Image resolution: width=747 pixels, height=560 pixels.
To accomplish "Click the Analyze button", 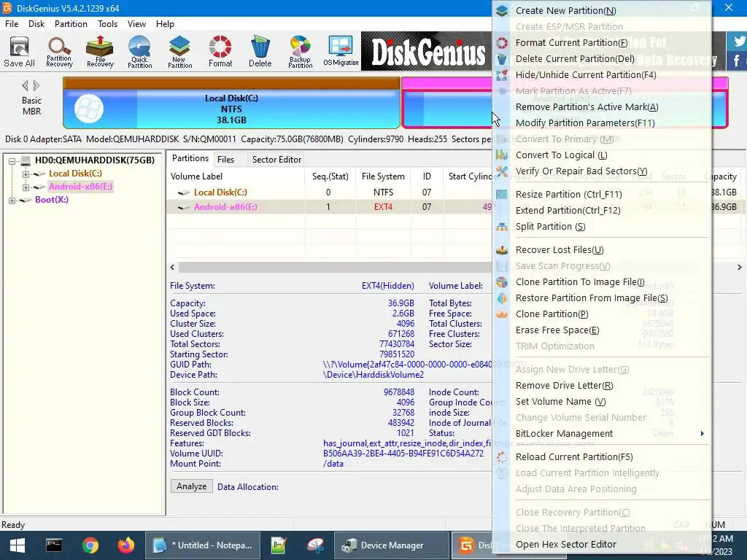I will [x=192, y=486].
